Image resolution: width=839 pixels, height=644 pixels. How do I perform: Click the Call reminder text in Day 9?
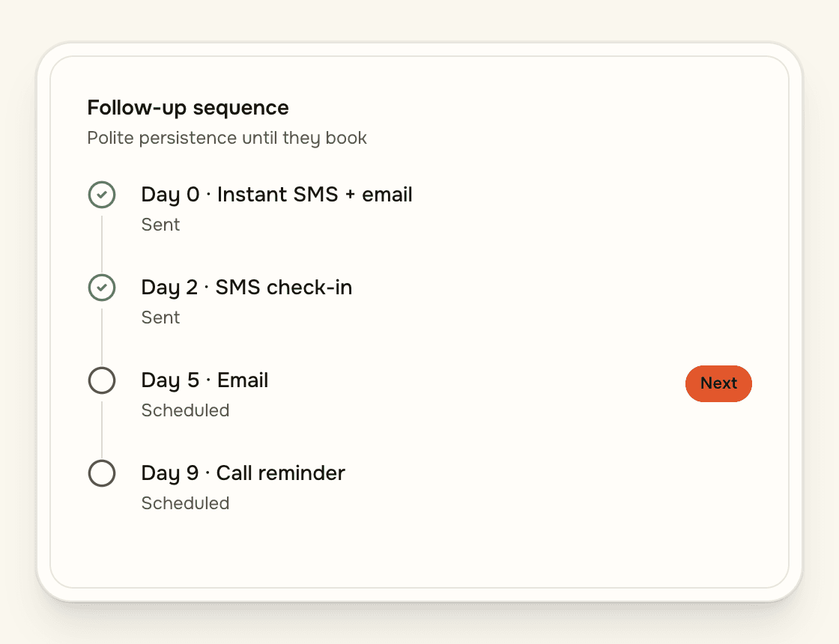point(281,473)
